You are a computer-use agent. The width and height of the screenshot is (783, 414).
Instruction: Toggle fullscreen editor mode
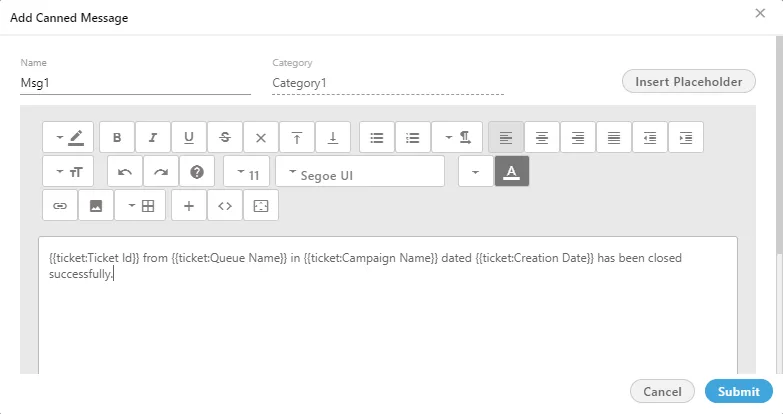click(x=261, y=205)
